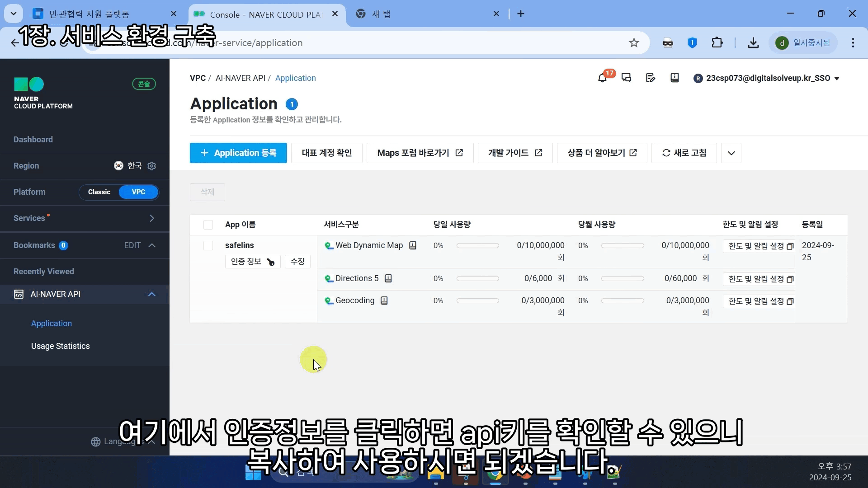Switch to the 민·관협력 지원 플랫폼 browser tab
The image size is (868, 488).
click(x=89, y=14)
